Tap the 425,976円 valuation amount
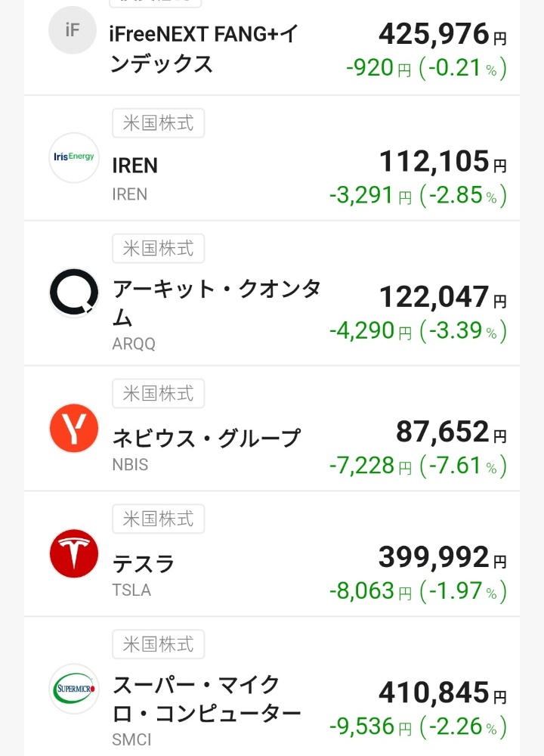This screenshot has width=544, height=756. tap(442, 34)
